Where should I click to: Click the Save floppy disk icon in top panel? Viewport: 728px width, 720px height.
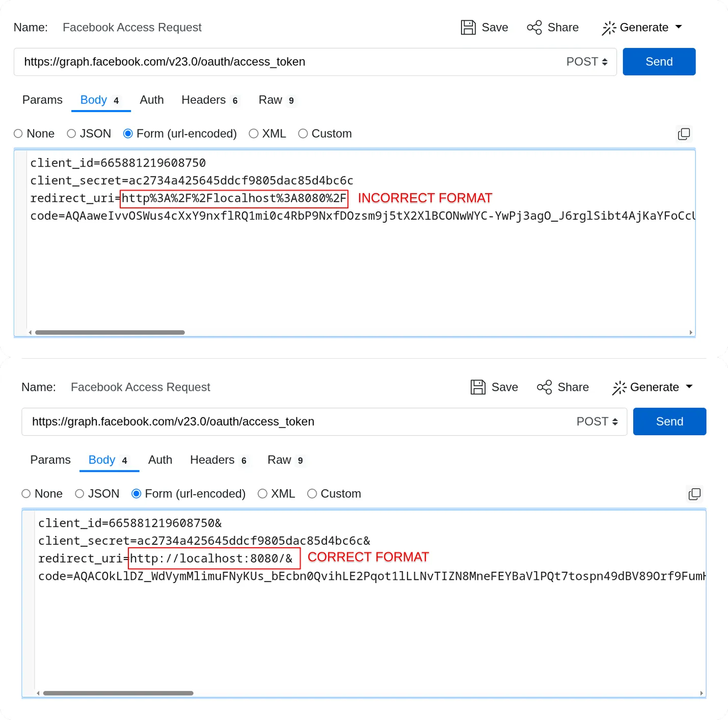(x=468, y=28)
